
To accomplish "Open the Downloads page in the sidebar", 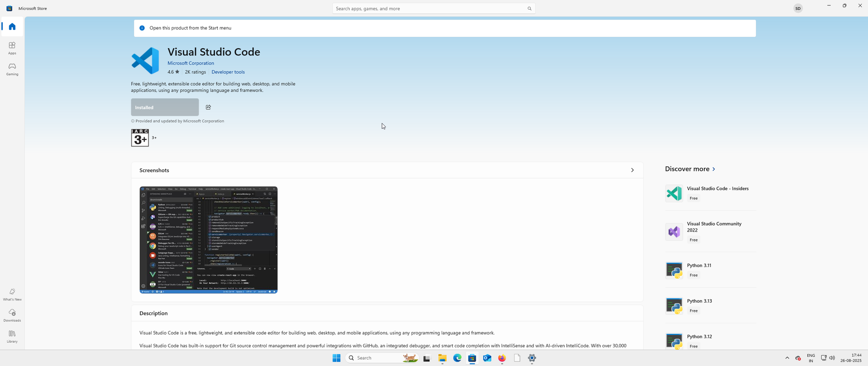I will click(12, 315).
